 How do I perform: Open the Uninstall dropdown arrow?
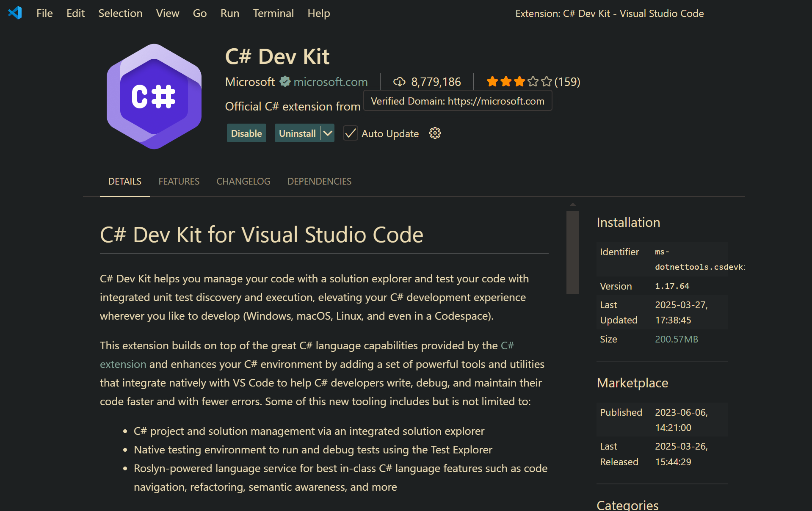[x=328, y=133]
